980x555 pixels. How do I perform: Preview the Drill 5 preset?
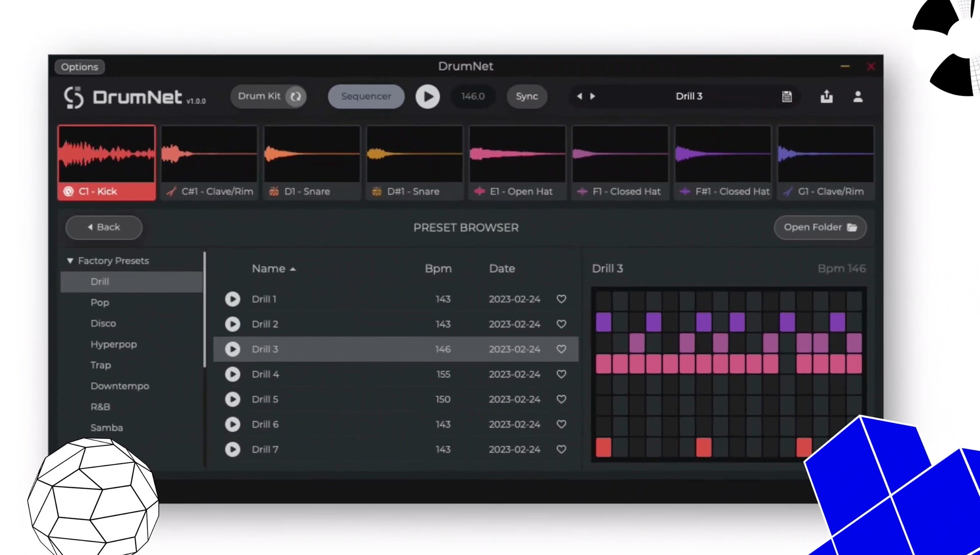[233, 399]
